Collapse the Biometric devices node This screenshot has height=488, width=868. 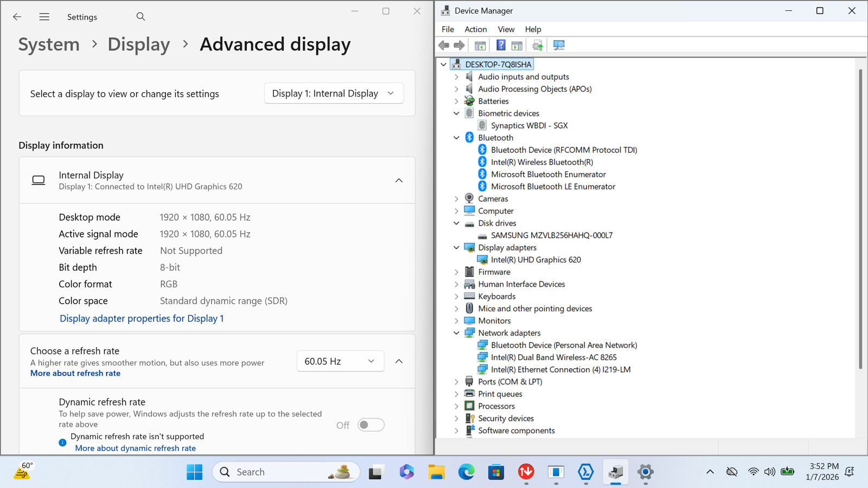tap(456, 113)
